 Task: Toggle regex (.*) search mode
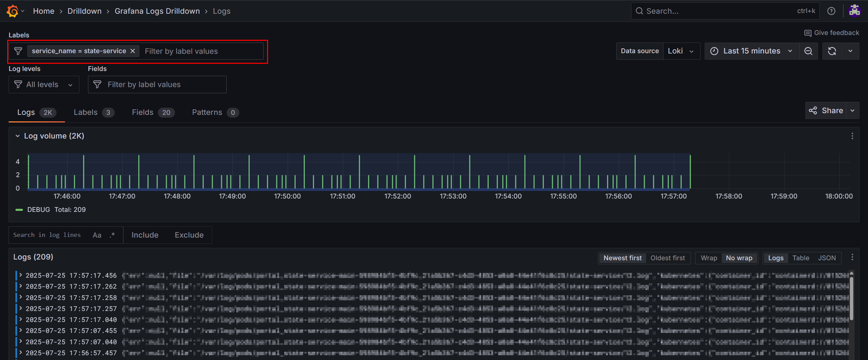112,235
